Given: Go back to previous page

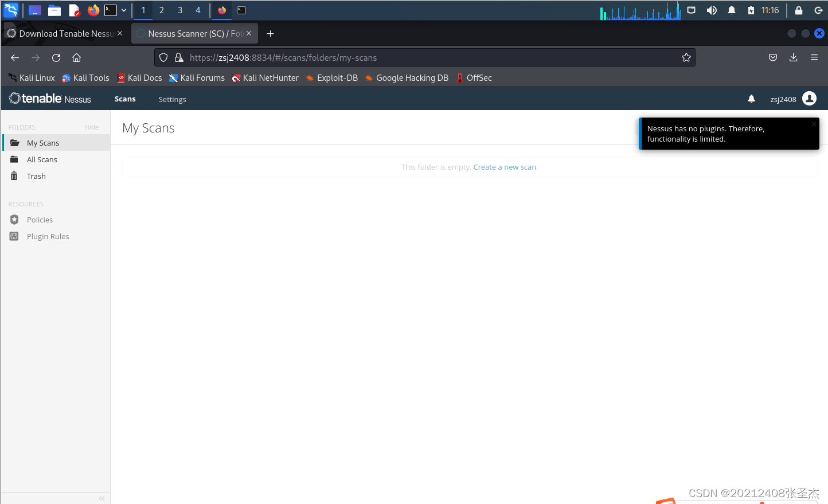Looking at the screenshot, I should pos(15,57).
